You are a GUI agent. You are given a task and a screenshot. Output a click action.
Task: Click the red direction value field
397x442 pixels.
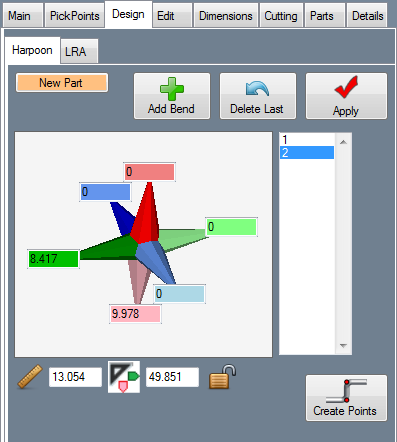pos(150,172)
